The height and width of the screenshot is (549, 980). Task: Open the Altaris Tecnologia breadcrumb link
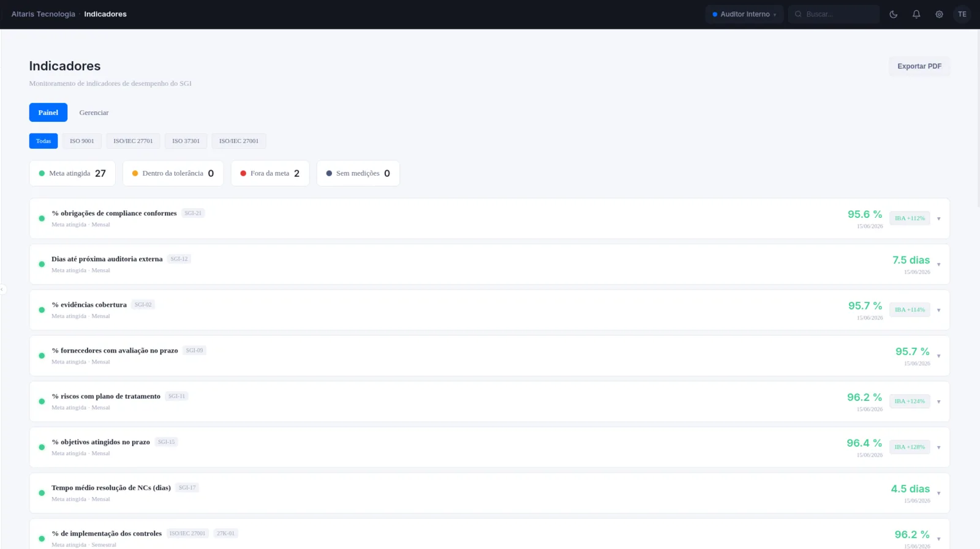click(43, 14)
